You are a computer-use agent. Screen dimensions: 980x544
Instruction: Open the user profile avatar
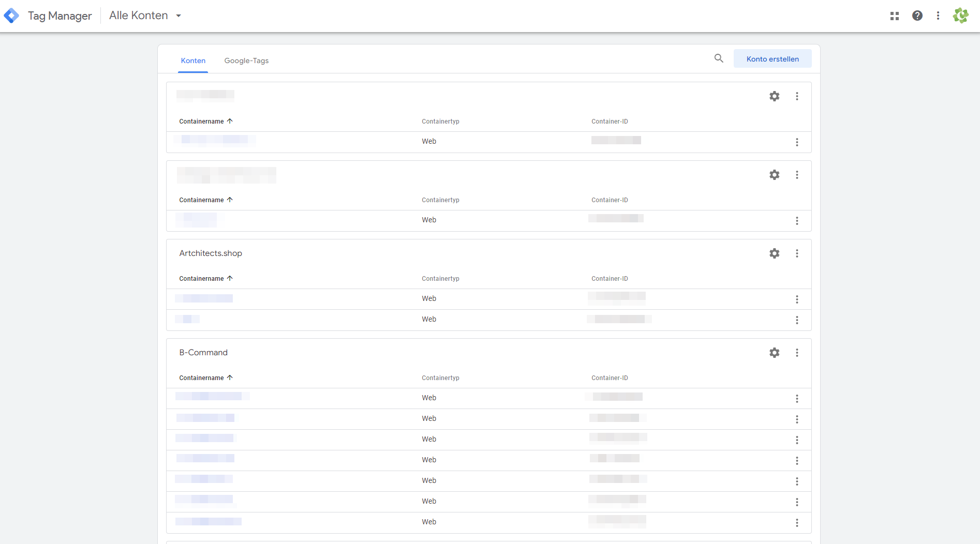[x=961, y=16]
